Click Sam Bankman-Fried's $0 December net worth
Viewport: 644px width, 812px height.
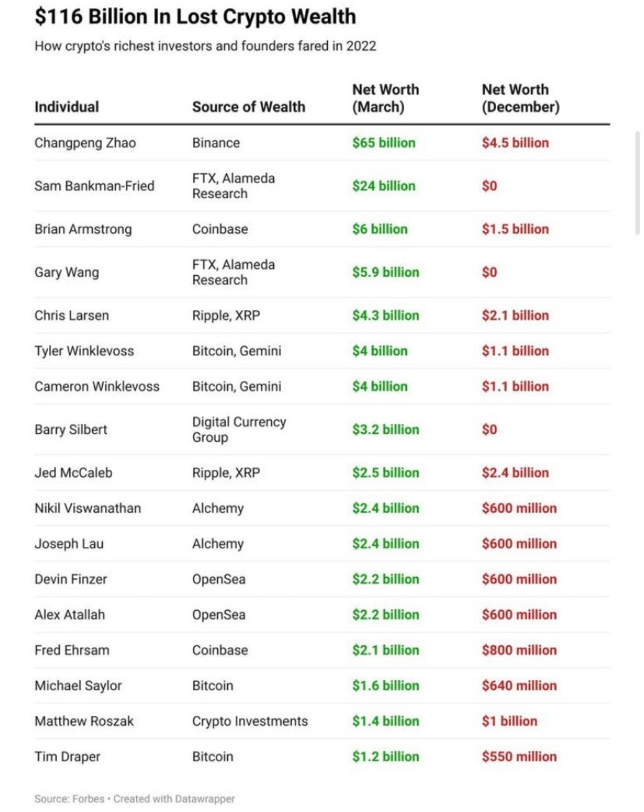(x=489, y=186)
